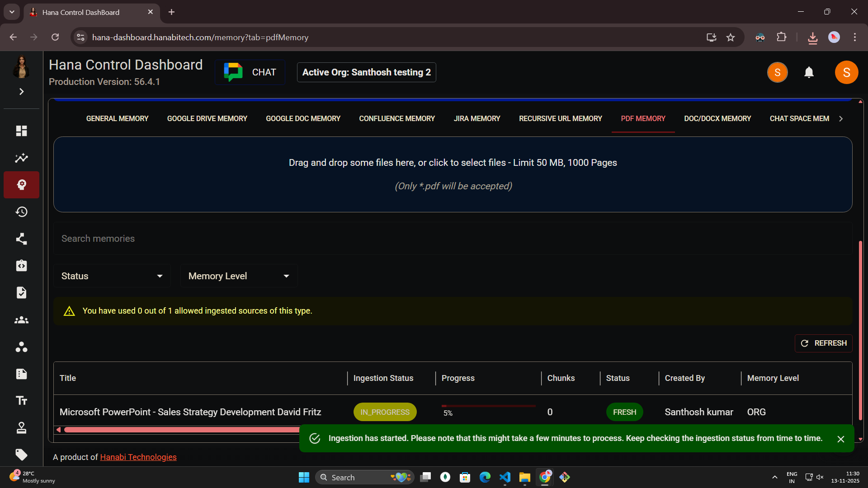Open the Hanabi Technologies link
This screenshot has width=868, height=488.
(x=138, y=457)
